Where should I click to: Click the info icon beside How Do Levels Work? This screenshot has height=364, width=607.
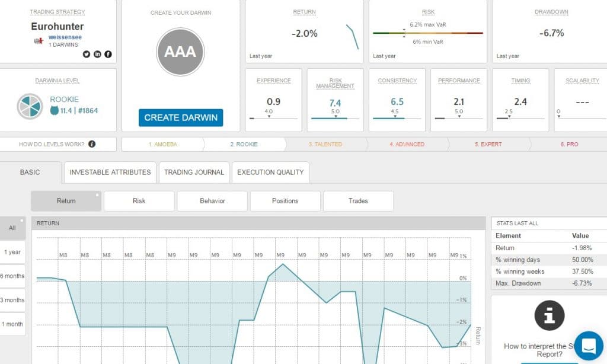92,144
